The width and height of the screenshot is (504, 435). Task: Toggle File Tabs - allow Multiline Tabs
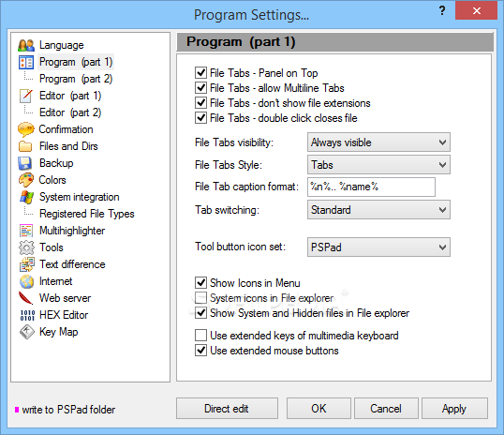[200, 88]
